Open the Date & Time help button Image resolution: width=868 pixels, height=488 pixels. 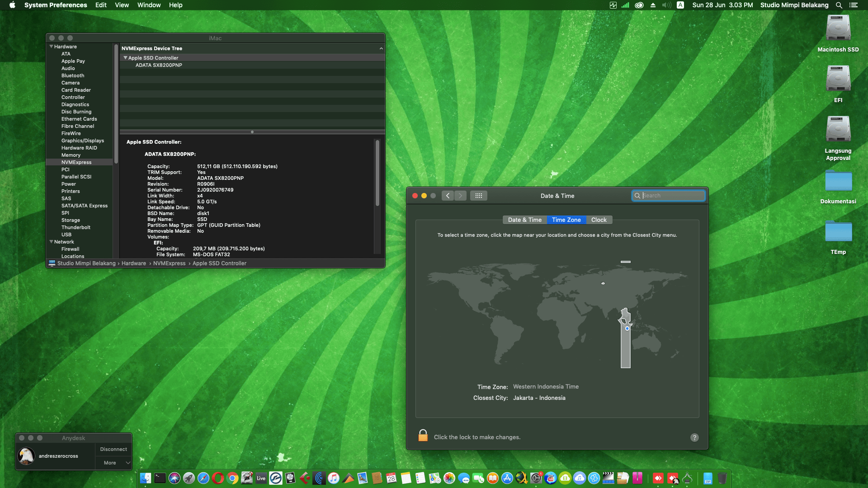tap(694, 437)
